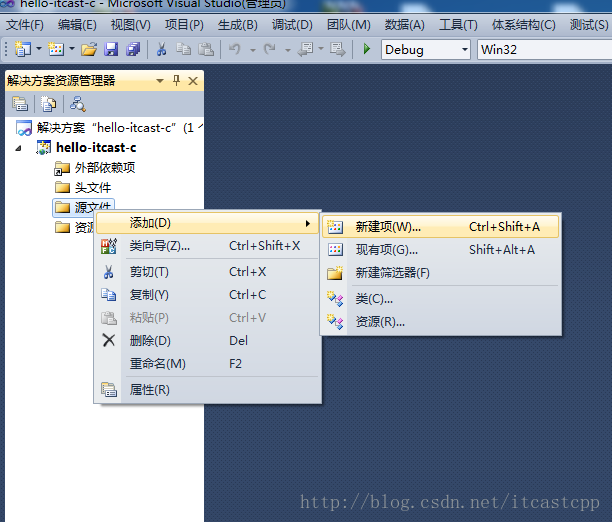The height and width of the screenshot is (522, 612).
Task: Click the Cut scissors toolbar icon
Action: 161,49
